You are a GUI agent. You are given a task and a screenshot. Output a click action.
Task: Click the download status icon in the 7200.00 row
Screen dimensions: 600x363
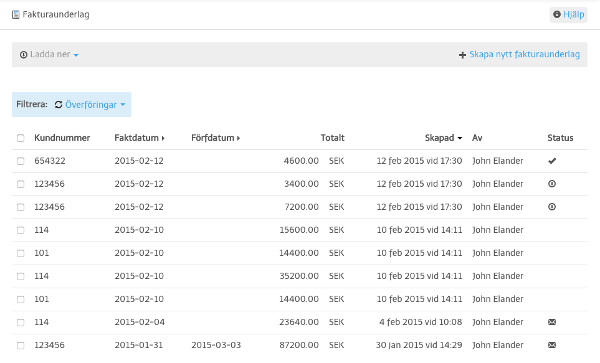tap(552, 207)
